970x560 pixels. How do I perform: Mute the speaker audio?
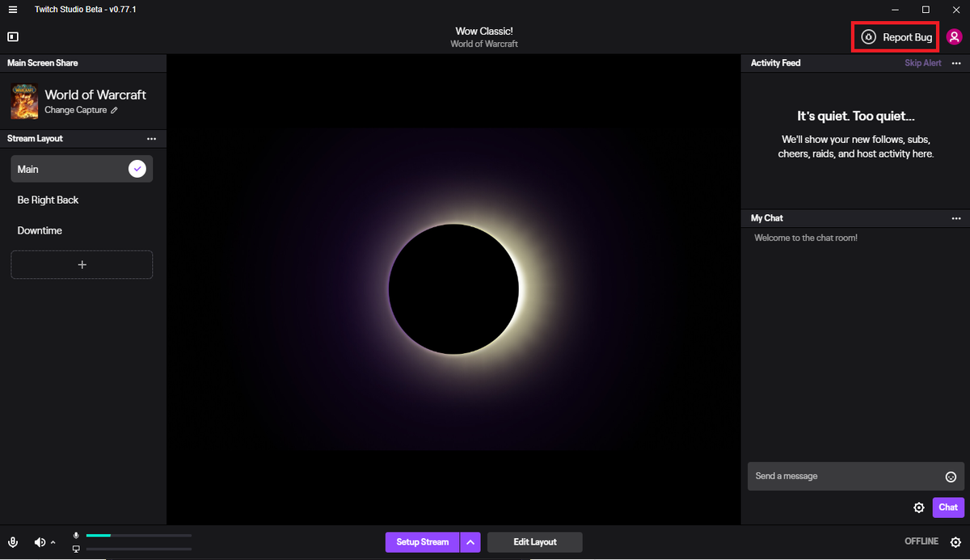click(40, 542)
